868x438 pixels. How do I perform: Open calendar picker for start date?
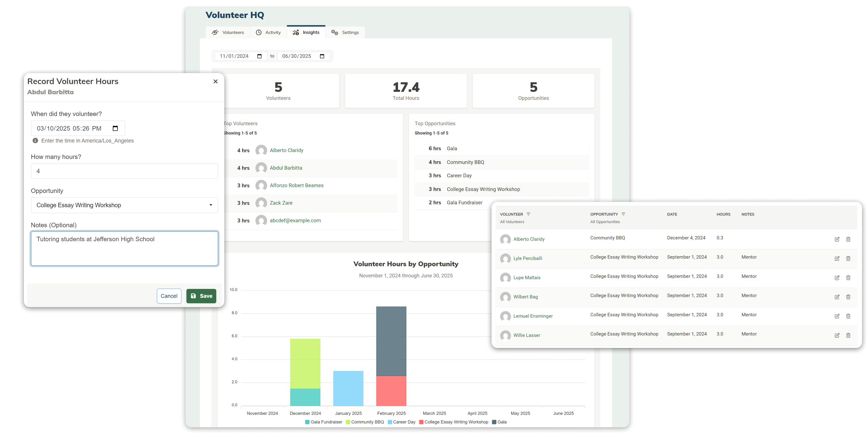[x=260, y=56]
